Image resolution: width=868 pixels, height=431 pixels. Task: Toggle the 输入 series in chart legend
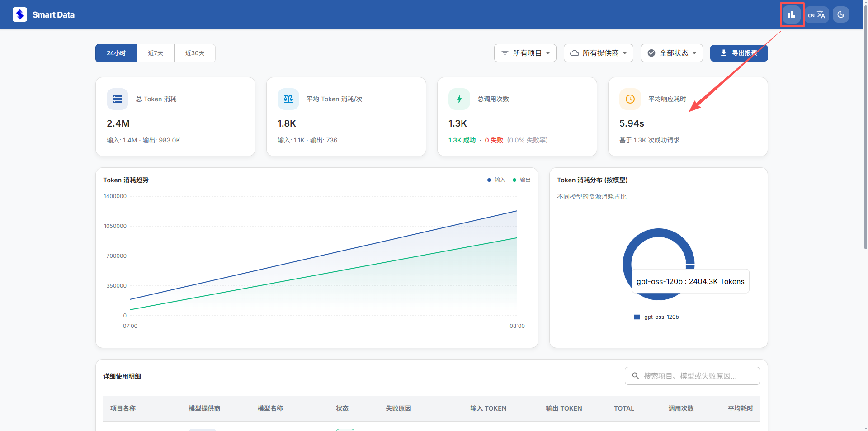(496, 180)
